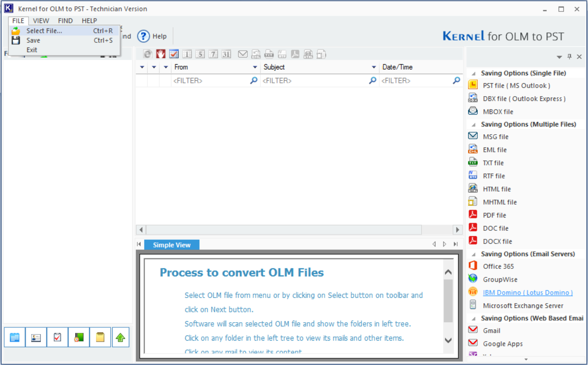
Task: Open the VIEW menu
Action: click(x=41, y=20)
